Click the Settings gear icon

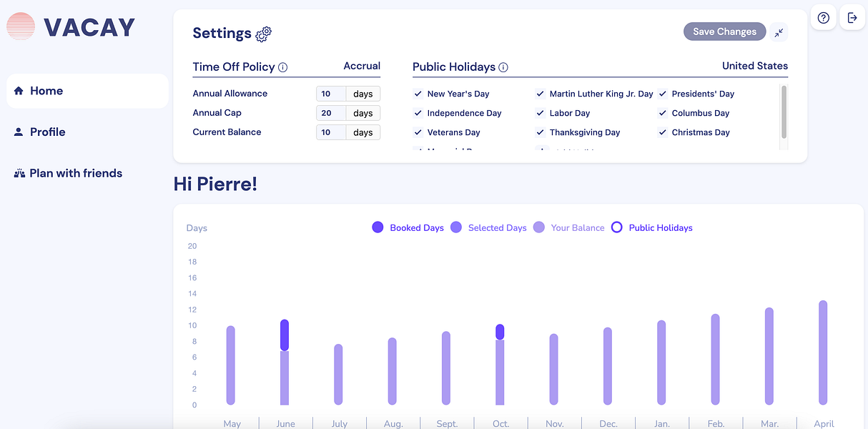coord(264,33)
